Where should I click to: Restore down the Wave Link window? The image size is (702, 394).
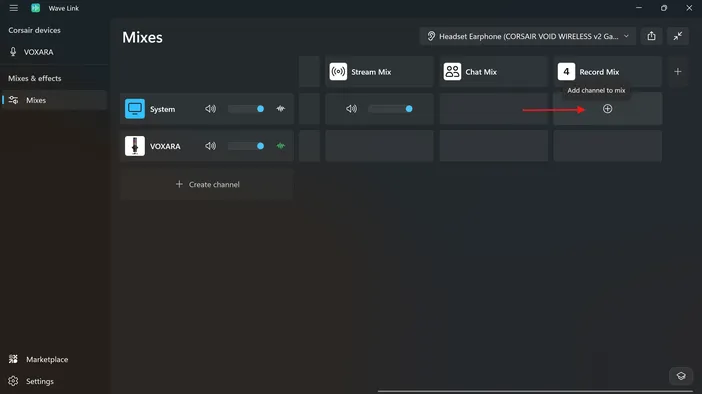(664, 8)
